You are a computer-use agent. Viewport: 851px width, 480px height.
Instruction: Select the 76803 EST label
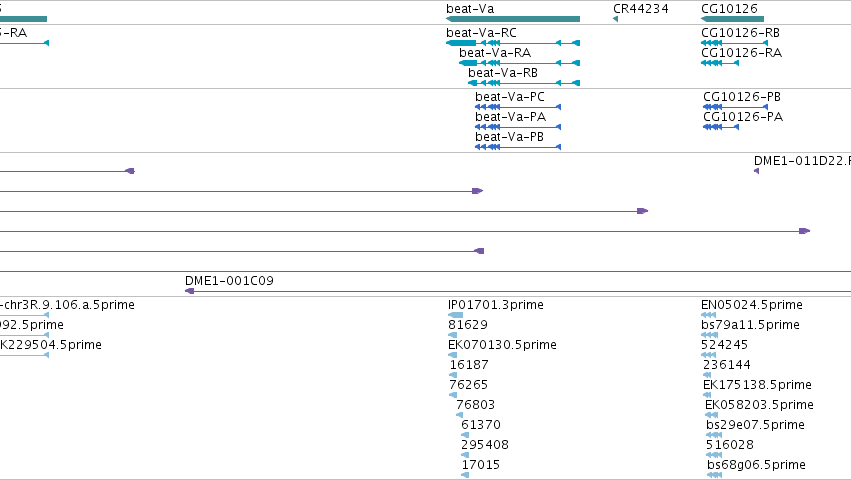pos(475,405)
